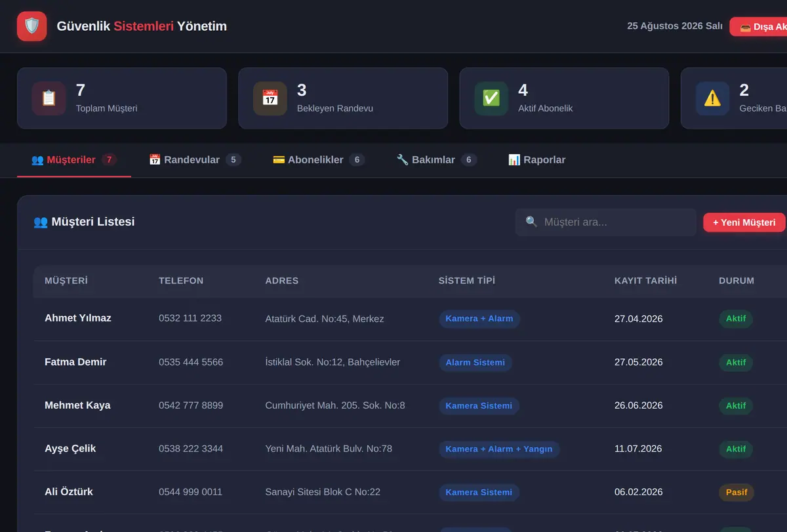Click the Alarm Sistemi tag in Fatma Demir's row
787x532 pixels.
475,363
